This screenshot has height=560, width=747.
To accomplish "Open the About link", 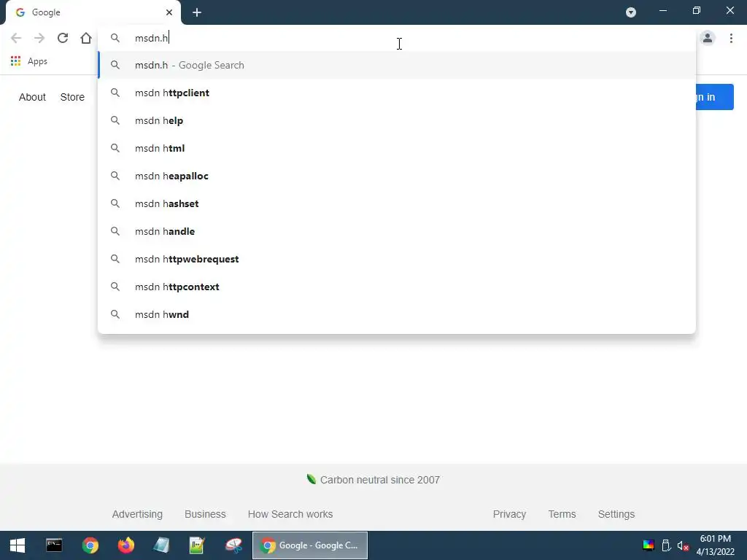I will pos(32,97).
